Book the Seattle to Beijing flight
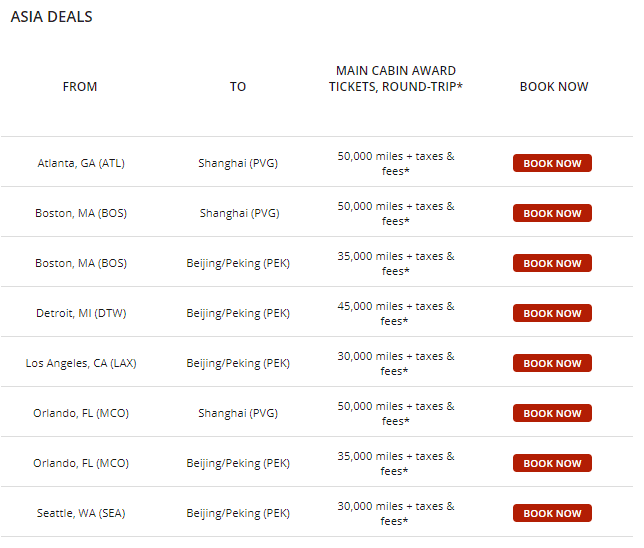644x548 pixels. [552, 513]
